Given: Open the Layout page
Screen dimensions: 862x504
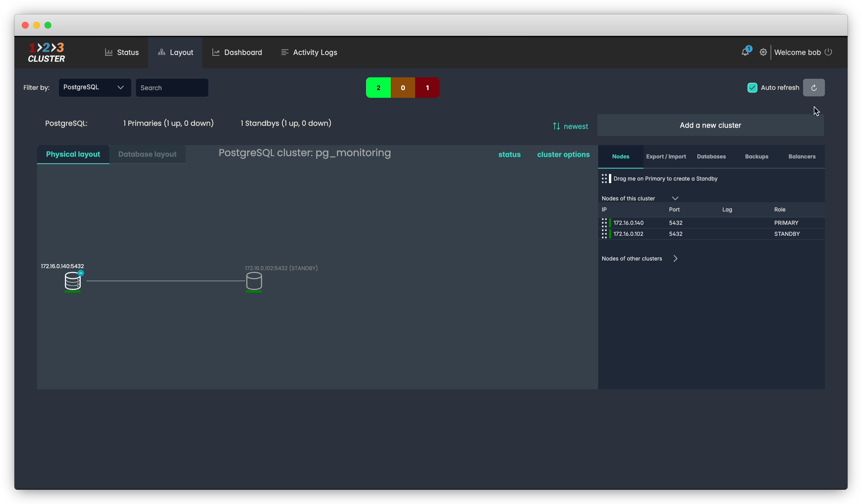Looking at the screenshot, I should pyautogui.click(x=175, y=52).
